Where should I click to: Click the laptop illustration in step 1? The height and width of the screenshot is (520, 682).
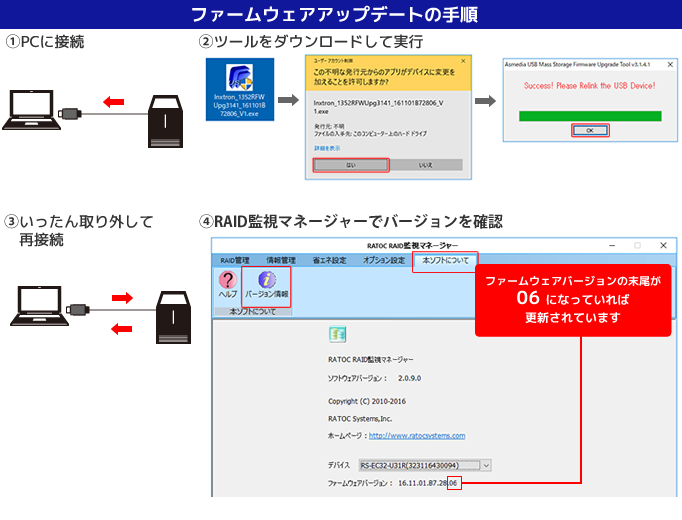[31, 110]
